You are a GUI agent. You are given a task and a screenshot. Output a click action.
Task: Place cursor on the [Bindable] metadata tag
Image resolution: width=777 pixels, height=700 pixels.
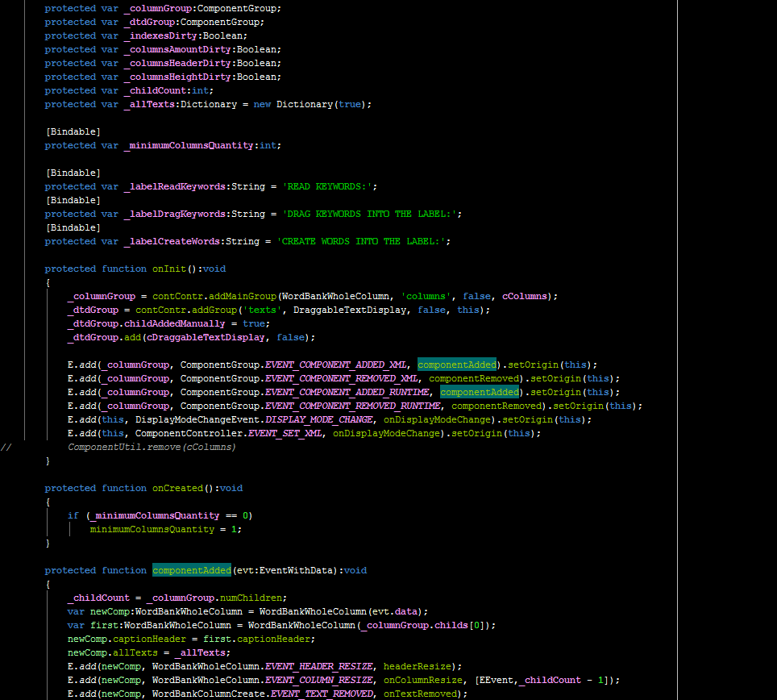click(x=73, y=131)
